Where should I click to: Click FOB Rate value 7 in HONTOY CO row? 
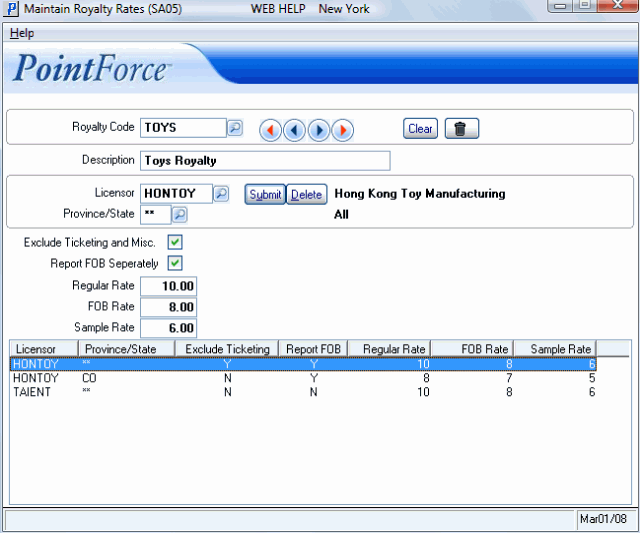point(509,378)
